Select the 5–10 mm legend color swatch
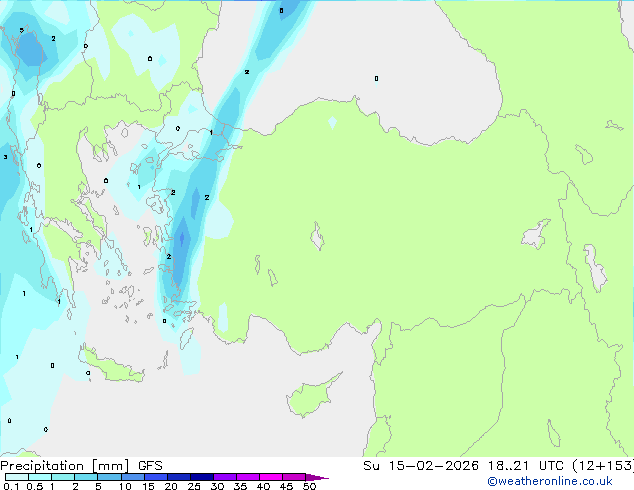The height and width of the screenshot is (490, 634). 109,477
